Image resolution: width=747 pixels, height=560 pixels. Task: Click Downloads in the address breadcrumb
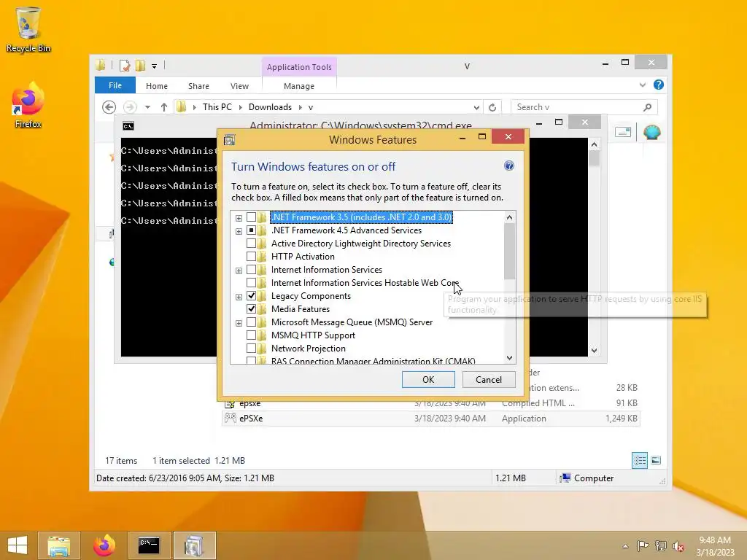(x=270, y=107)
